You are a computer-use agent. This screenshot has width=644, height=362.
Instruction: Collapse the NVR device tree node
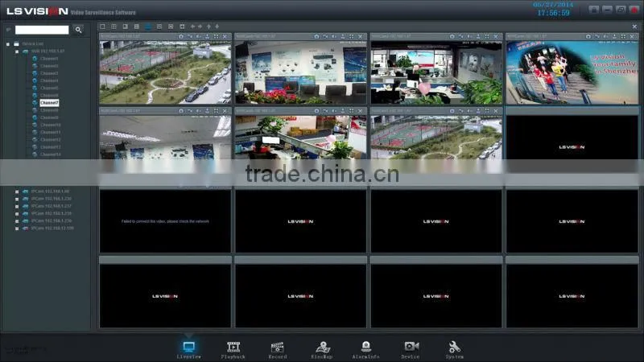pyautogui.click(x=17, y=51)
